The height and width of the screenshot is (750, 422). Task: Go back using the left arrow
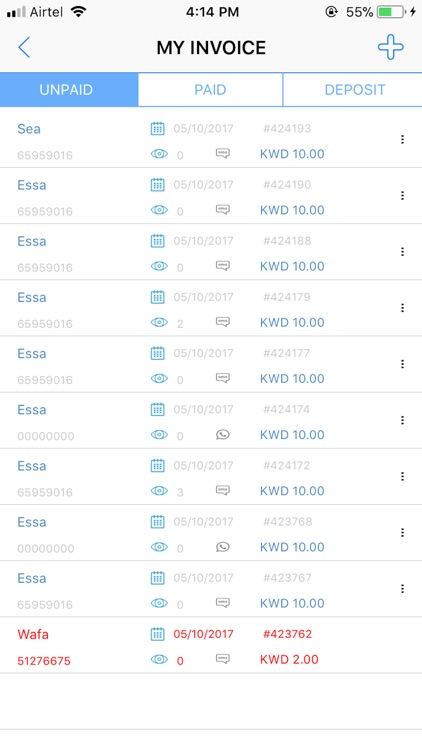click(x=24, y=47)
